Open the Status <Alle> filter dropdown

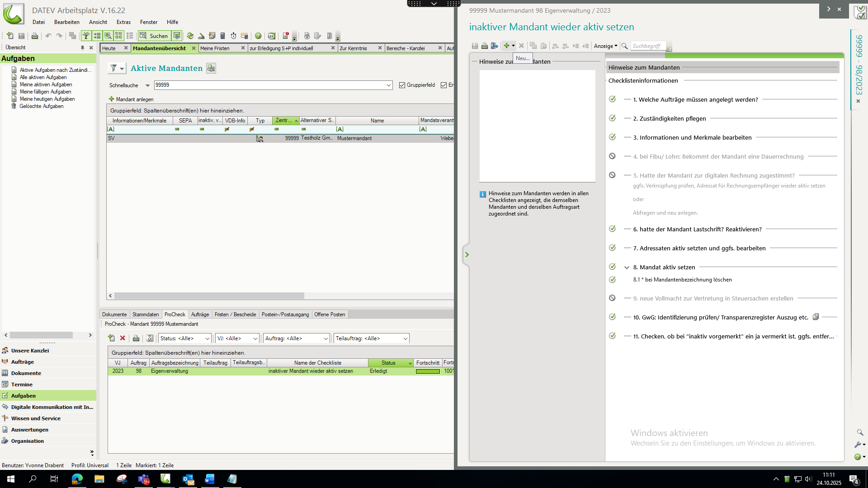[207, 338]
